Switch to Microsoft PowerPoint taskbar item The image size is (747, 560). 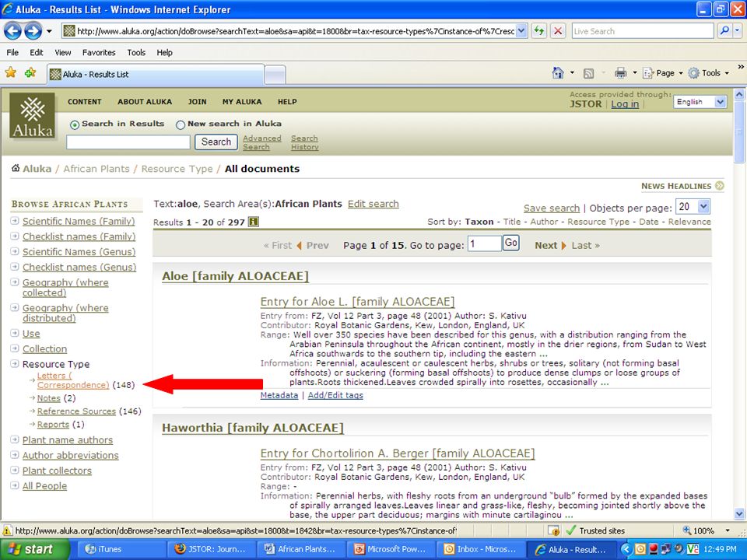[392, 550]
